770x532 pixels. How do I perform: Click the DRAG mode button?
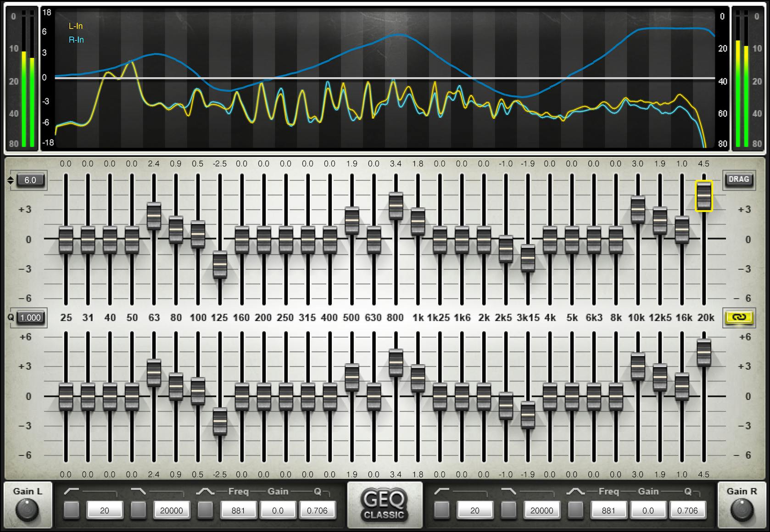tap(739, 180)
